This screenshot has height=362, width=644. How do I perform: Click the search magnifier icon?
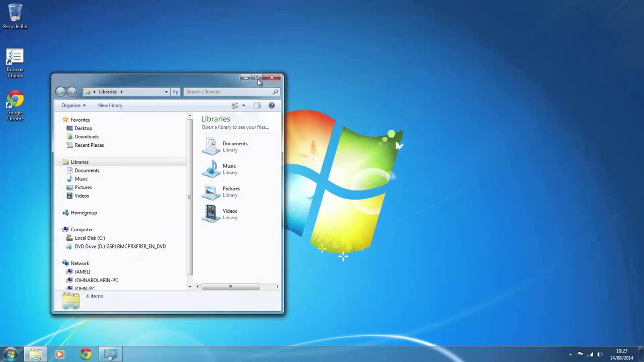coord(275,92)
